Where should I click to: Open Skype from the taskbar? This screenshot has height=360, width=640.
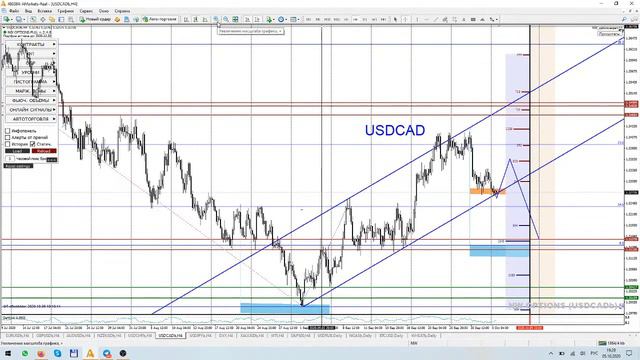click(x=58, y=353)
